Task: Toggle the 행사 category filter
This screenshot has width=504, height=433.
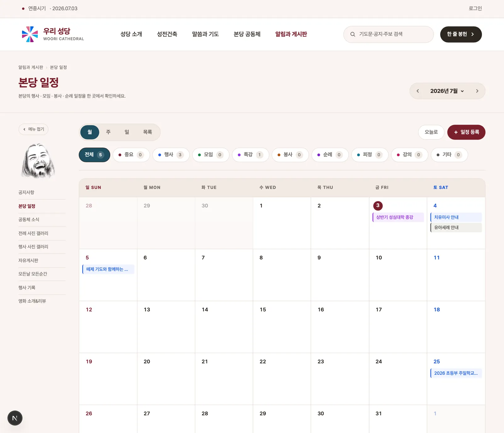Action: 171,155
